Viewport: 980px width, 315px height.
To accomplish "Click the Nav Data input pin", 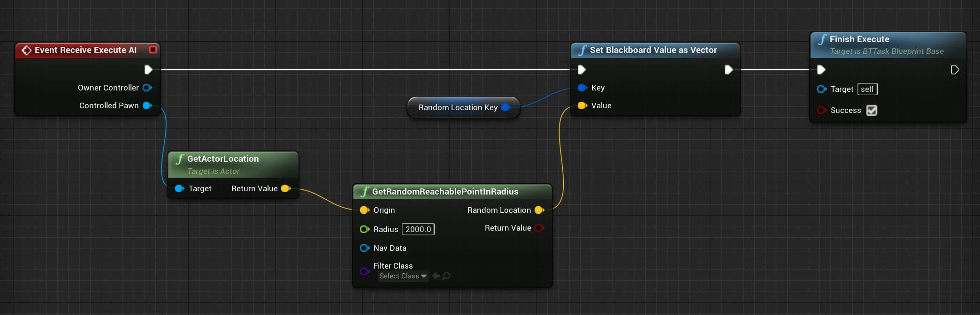I will pyautogui.click(x=364, y=248).
